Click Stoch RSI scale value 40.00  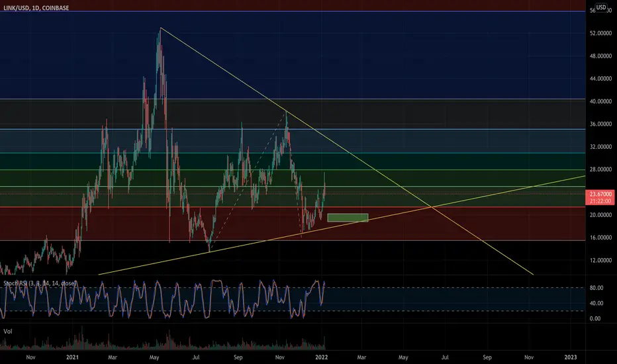[596, 303]
